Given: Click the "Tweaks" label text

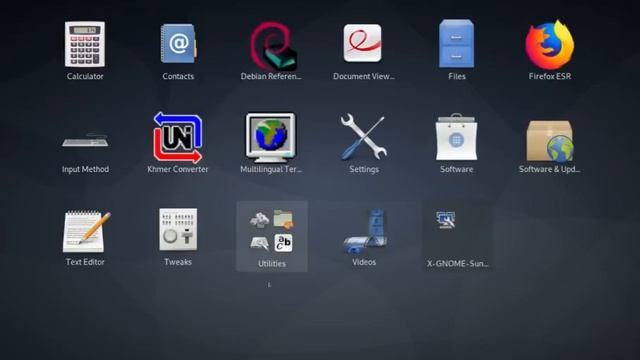Looking at the screenshot, I should coord(178,262).
